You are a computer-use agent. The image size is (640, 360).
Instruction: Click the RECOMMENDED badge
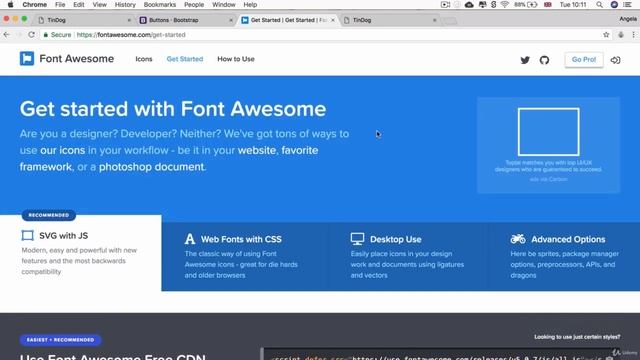(x=49, y=215)
